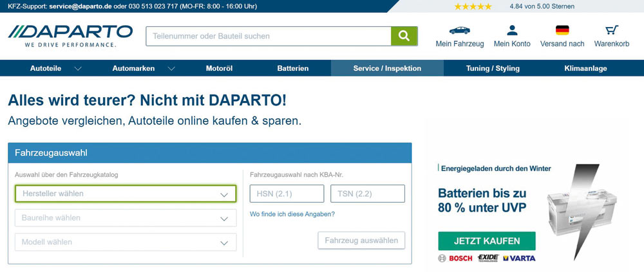Click the Exide brand logo
Image resolution: width=644 pixels, height=272 pixels.
coord(488,258)
